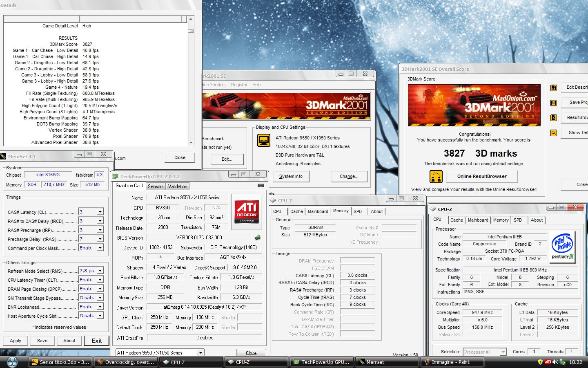This screenshot has width=588, height=368.
Task: Click the GPU-Z title bar icon
Action: point(115,177)
